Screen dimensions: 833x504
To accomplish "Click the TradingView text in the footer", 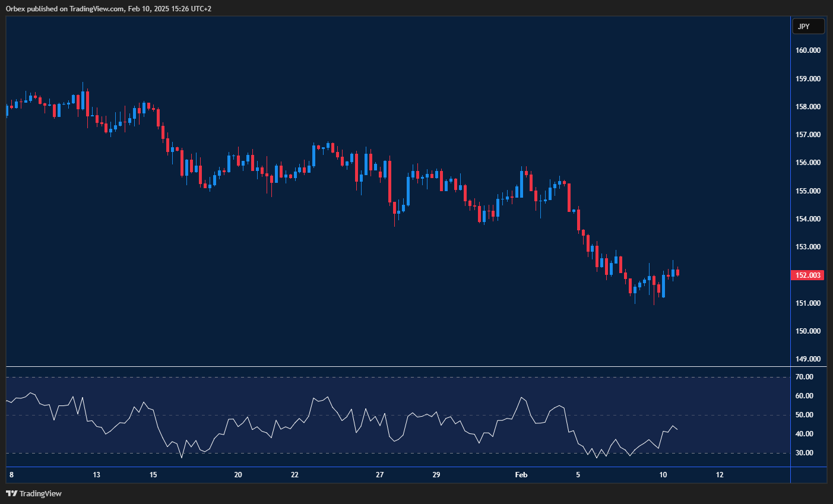I will (x=40, y=493).
